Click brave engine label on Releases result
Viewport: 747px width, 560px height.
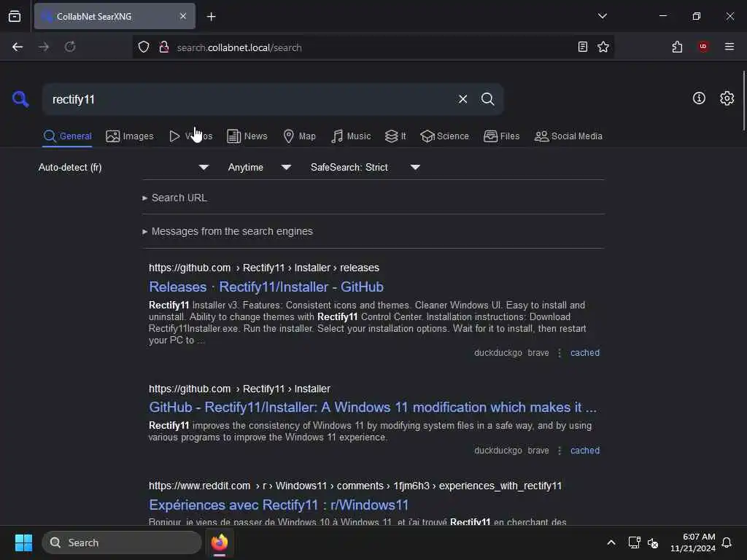pyautogui.click(x=538, y=353)
